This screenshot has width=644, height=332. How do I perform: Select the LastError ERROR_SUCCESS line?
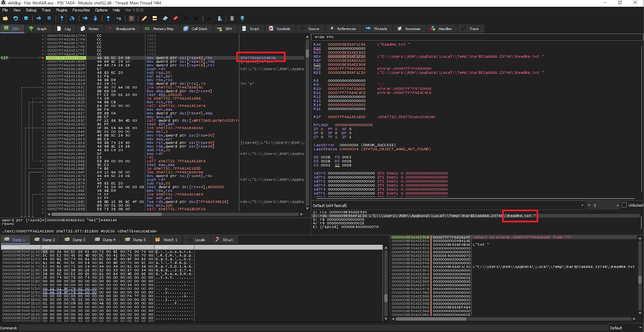click(355, 145)
